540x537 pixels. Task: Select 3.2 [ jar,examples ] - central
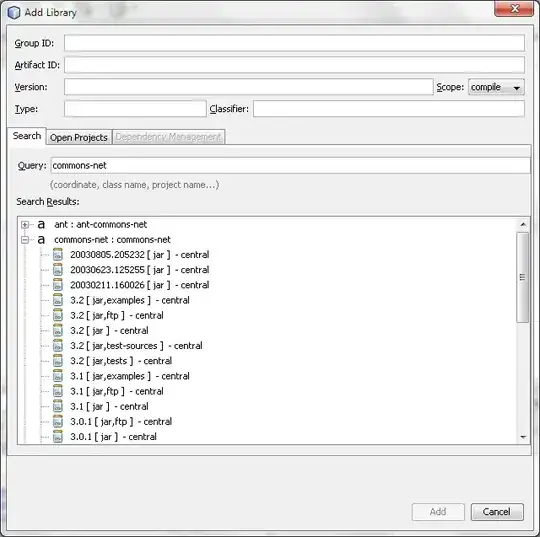(130, 300)
